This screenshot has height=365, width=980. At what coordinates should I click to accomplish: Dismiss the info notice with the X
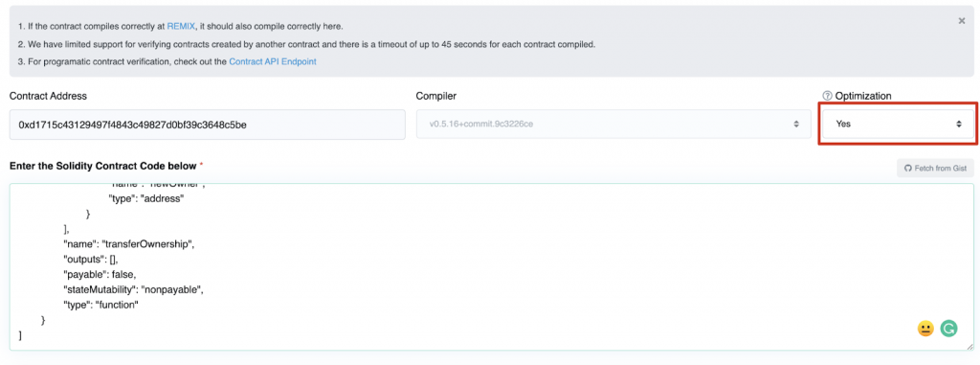click(961, 21)
